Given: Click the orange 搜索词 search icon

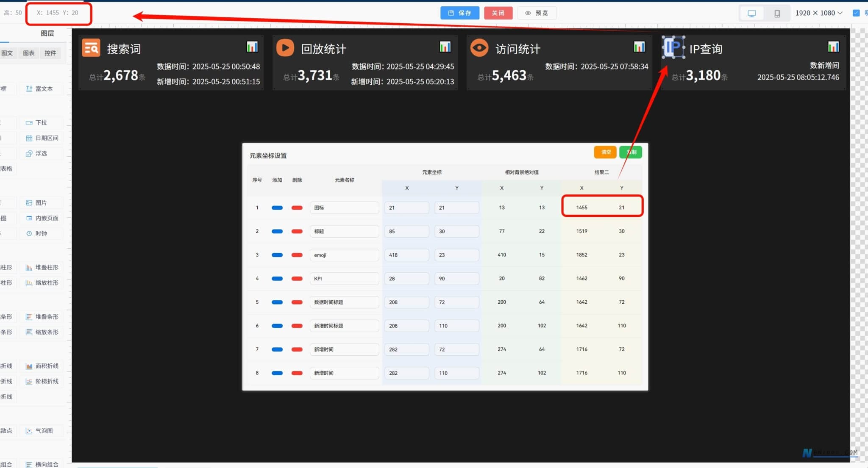Looking at the screenshot, I should (x=91, y=48).
